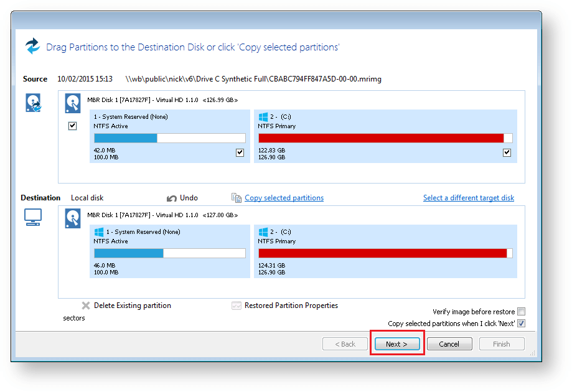
Task: Uncheck the source disk selection checkbox
Action: (x=72, y=125)
